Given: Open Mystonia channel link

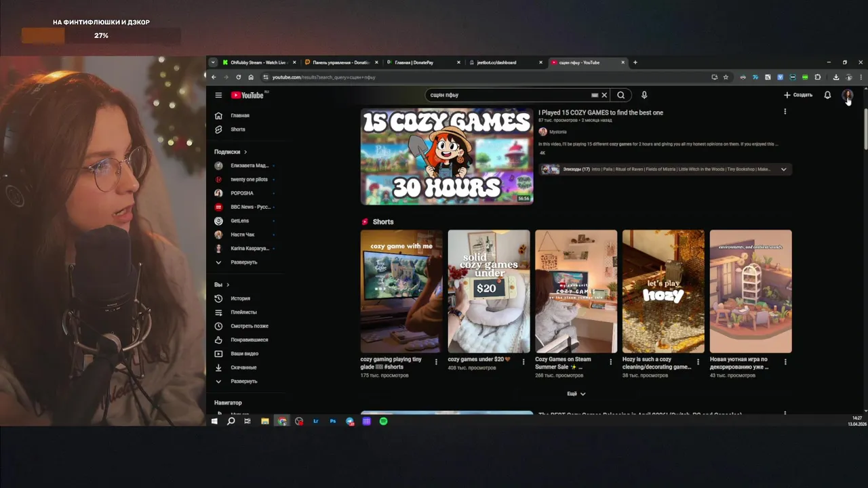Looking at the screenshot, I should pos(557,131).
